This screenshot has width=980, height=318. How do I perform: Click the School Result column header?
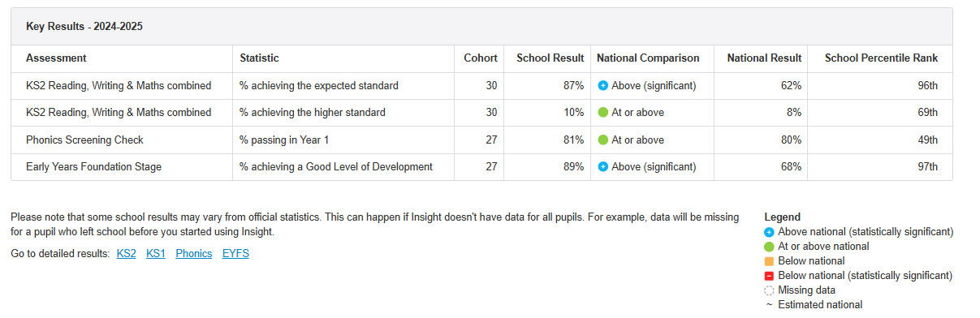(x=550, y=58)
